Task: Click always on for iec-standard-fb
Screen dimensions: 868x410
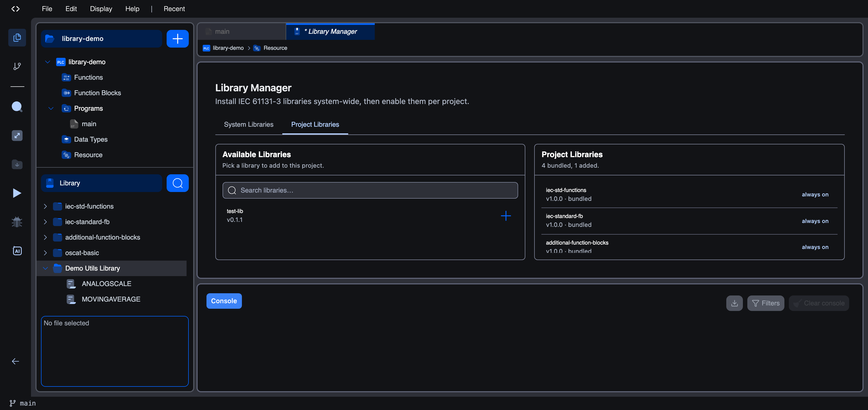Action: click(815, 221)
